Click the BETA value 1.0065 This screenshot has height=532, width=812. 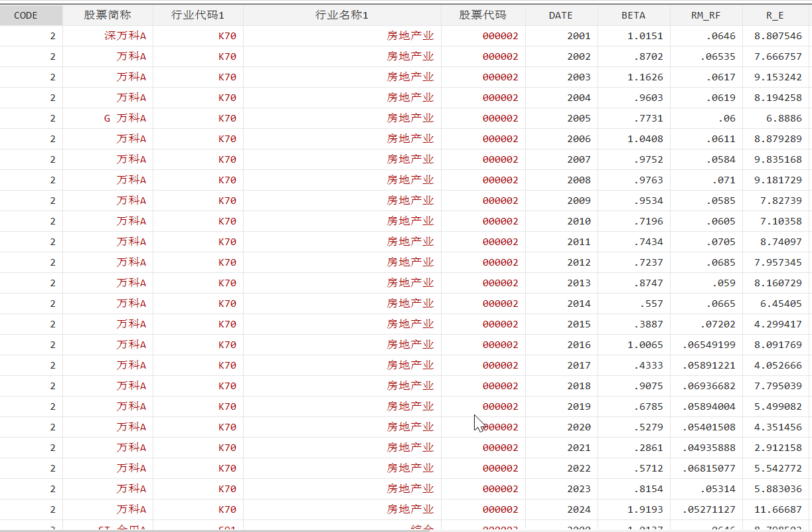pyautogui.click(x=633, y=345)
